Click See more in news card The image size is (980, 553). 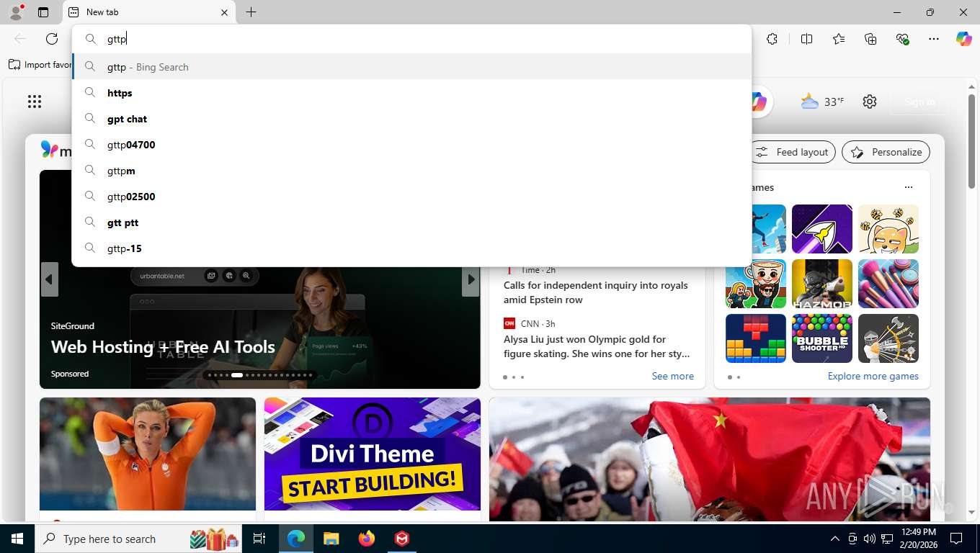(x=672, y=376)
